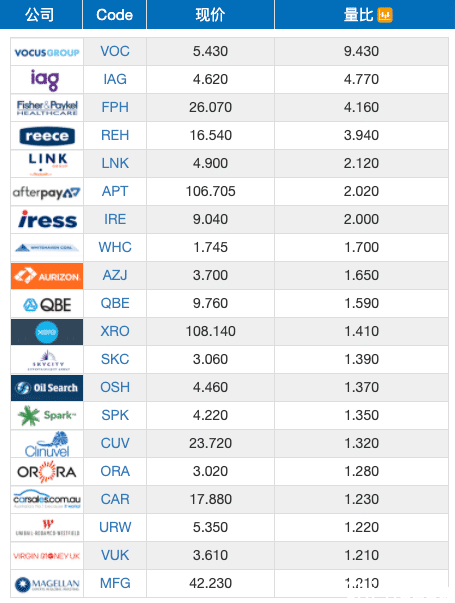This screenshot has height=603, width=455.
Task: Select the QBE logo
Action: point(47,305)
